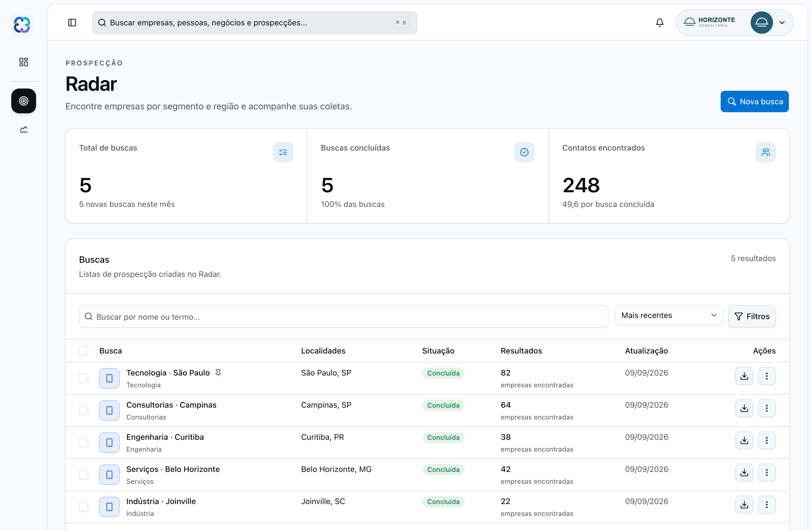This screenshot has height=530, width=812.
Task: Open the analytics chart icon in sidebar
Action: pyautogui.click(x=23, y=129)
